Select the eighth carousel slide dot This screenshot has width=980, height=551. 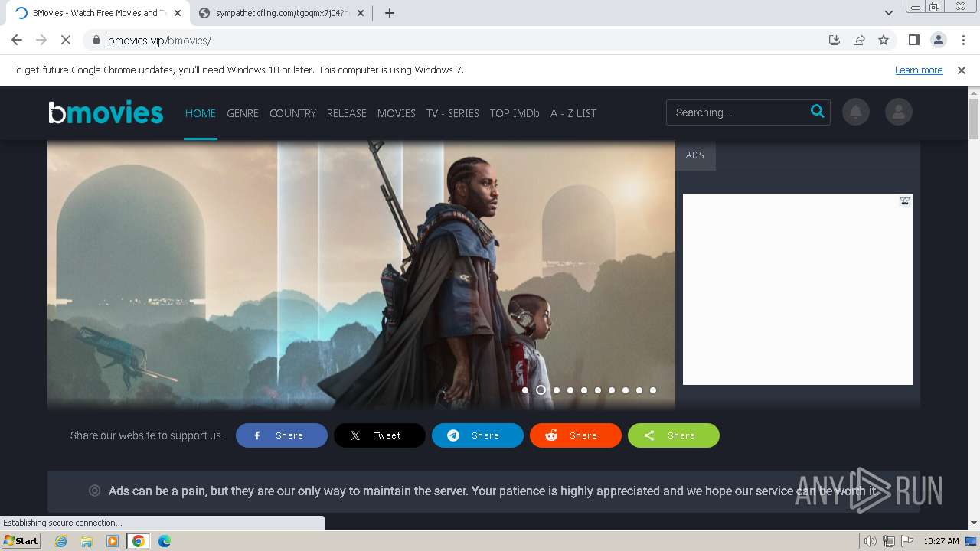626,390
